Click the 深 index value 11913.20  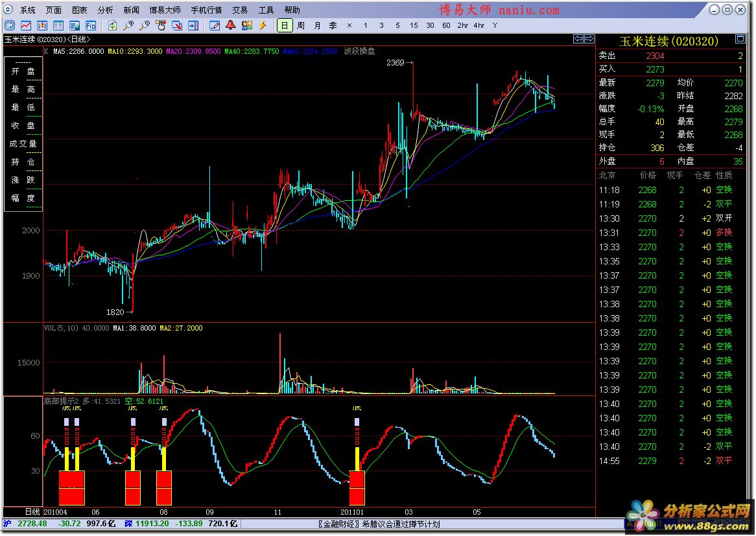click(152, 524)
